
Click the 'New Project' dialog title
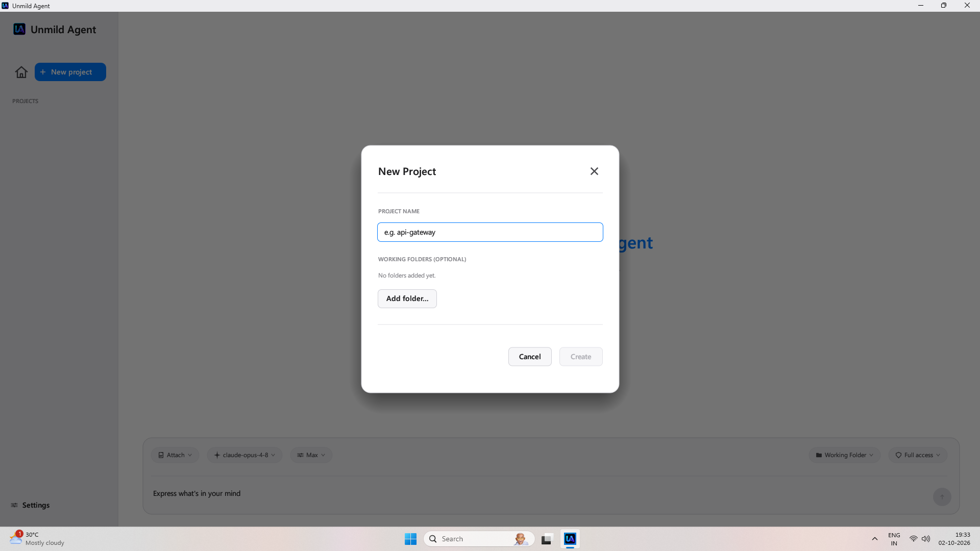pyautogui.click(x=407, y=171)
